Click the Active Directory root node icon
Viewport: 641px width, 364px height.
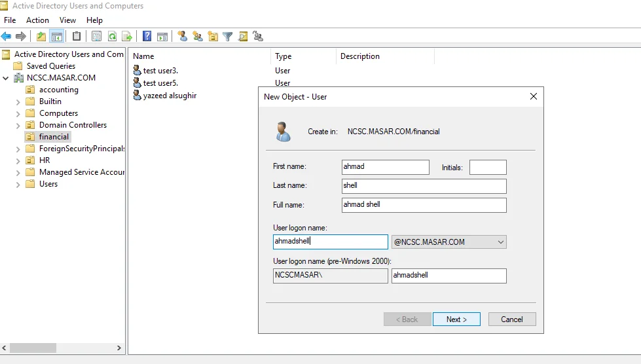(5, 54)
